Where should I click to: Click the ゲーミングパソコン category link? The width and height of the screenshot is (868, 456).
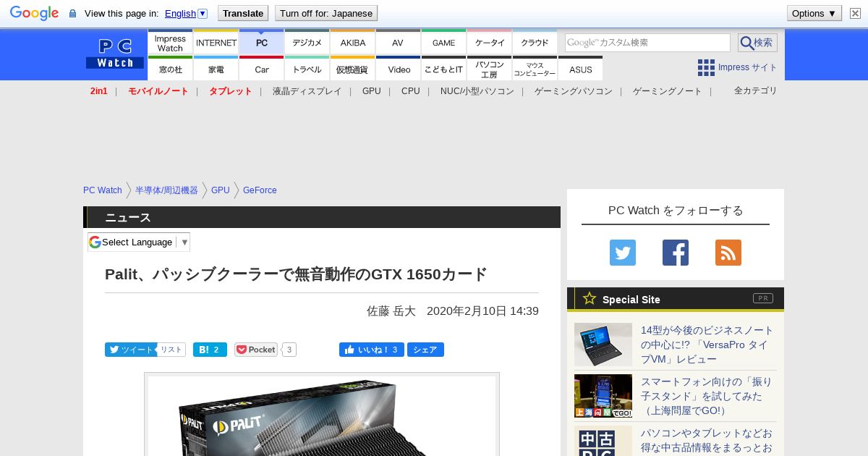[574, 91]
